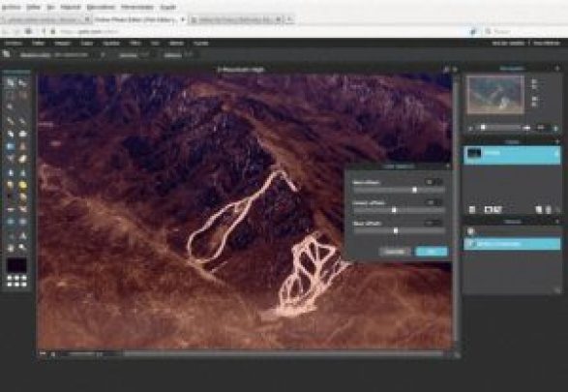Click the Cancel button in the dialog
This screenshot has height=392, width=568.
click(x=395, y=252)
